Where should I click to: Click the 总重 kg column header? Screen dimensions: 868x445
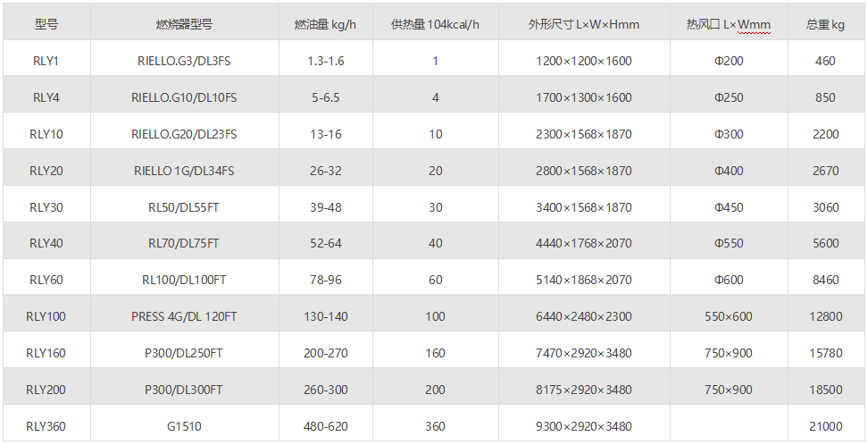tap(825, 25)
